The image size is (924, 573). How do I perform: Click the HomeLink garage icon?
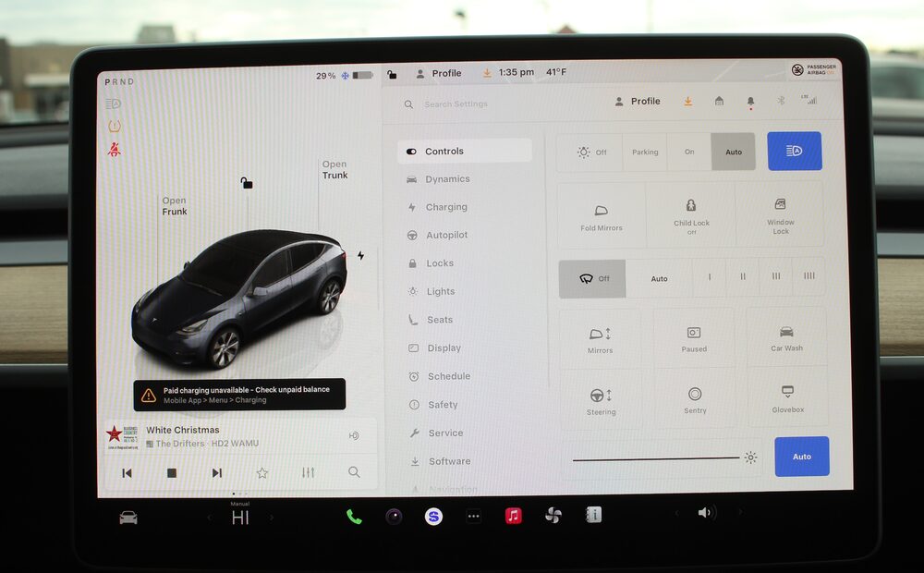(719, 102)
